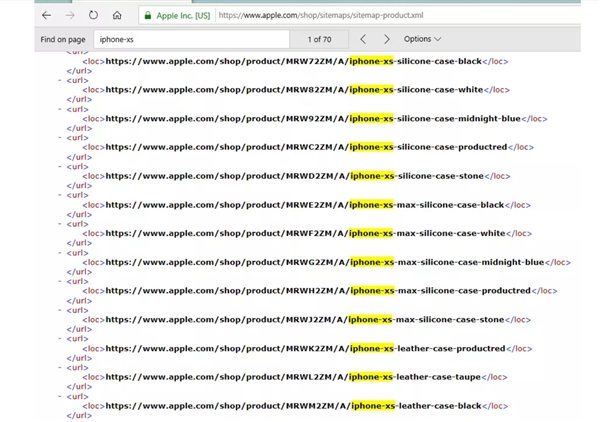The height and width of the screenshot is (422, 600).
Task: Go to the browser home page
Action: coord(118,16)
